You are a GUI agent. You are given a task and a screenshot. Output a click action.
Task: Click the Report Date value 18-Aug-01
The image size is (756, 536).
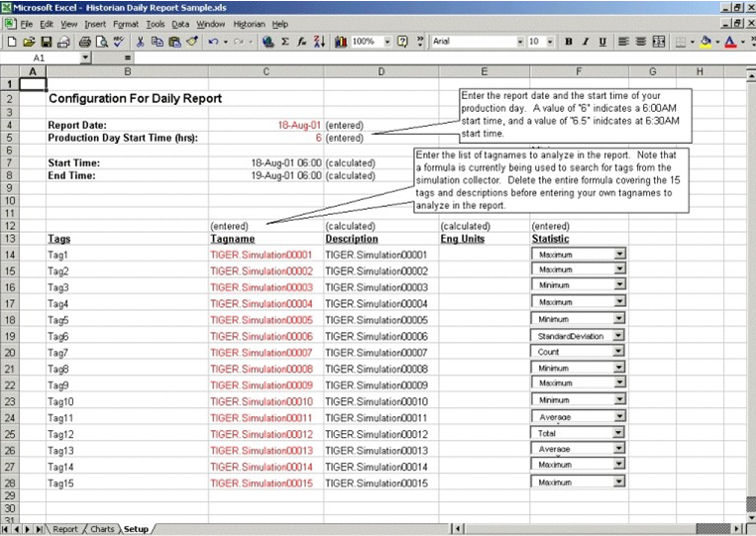tap(299, 125)
